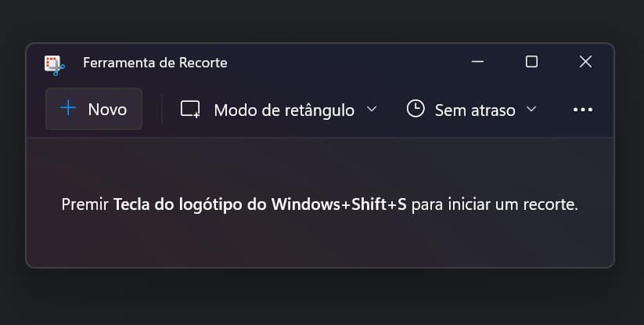Screen dimensions: 644x325
Task: Click the divider between Novo and mode selector
Action: [162, 109]
